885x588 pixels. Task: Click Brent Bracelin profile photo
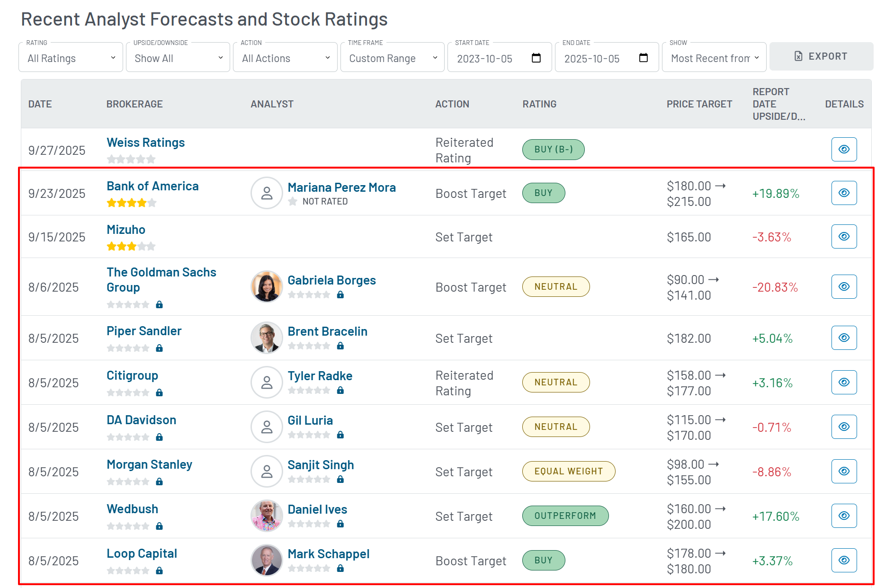coord(267,338)
